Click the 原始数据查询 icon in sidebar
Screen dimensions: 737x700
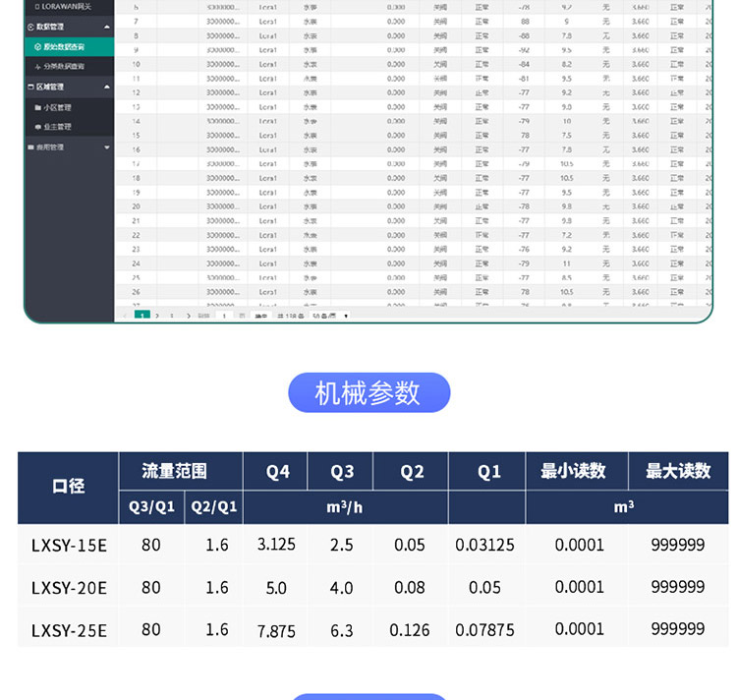37,46
